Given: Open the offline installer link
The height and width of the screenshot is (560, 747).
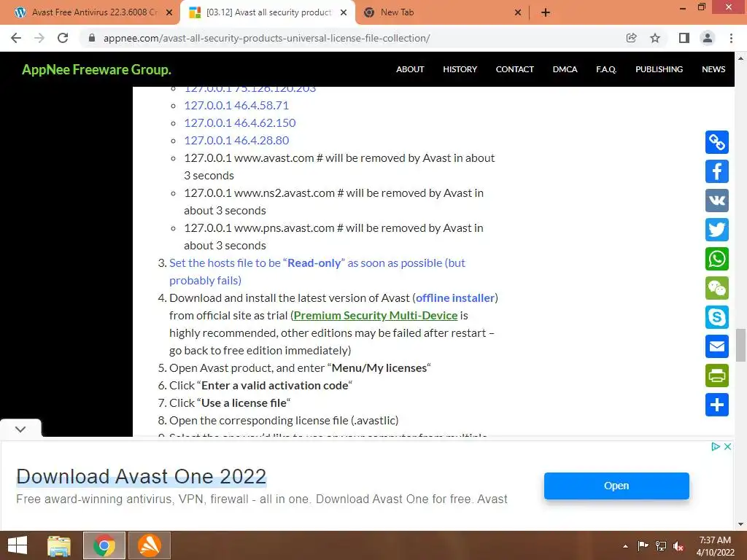Looking at the screenshot, I should [x=455, y=297].
